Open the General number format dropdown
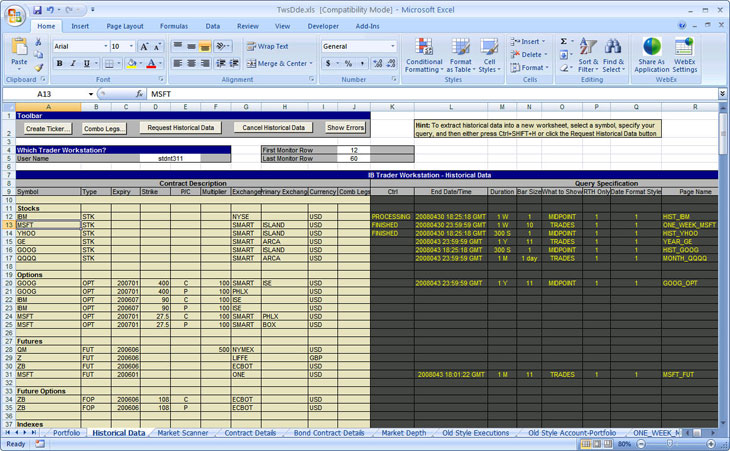730x451 pixels. (x=392, y=47)
